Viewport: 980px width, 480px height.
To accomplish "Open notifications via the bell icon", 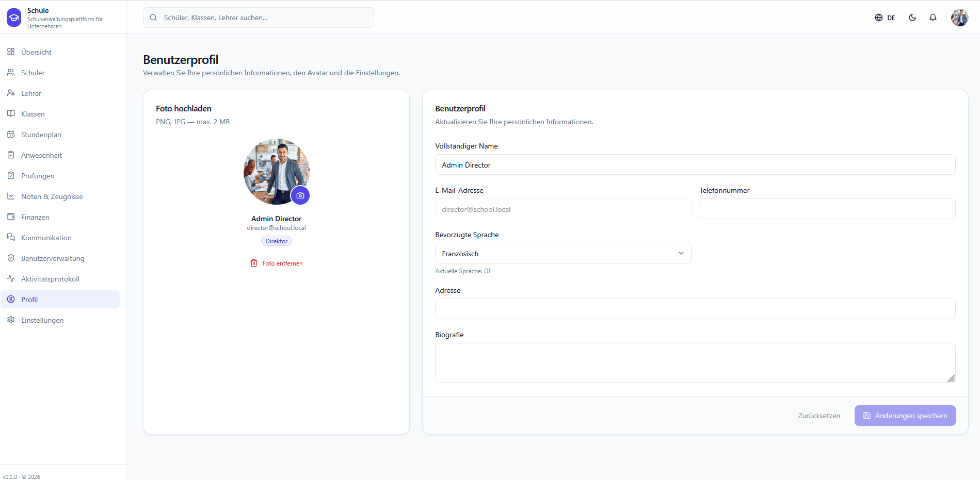I will [x=933, y=18].
